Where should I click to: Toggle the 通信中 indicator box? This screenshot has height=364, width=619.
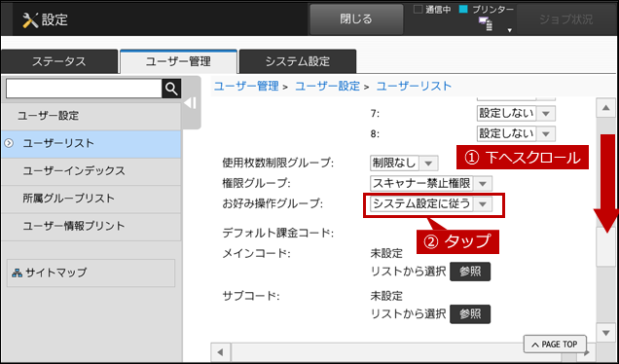pos(418,9)
